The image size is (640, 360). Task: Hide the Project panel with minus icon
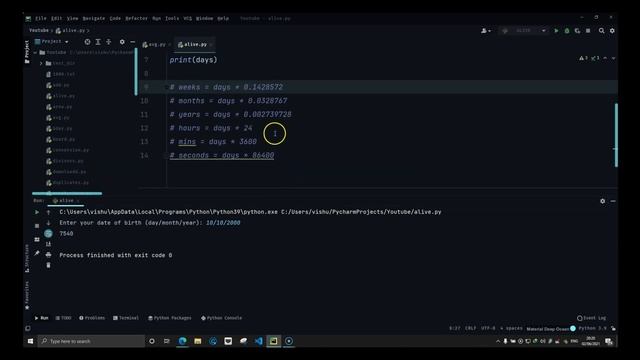click(133, 42)
